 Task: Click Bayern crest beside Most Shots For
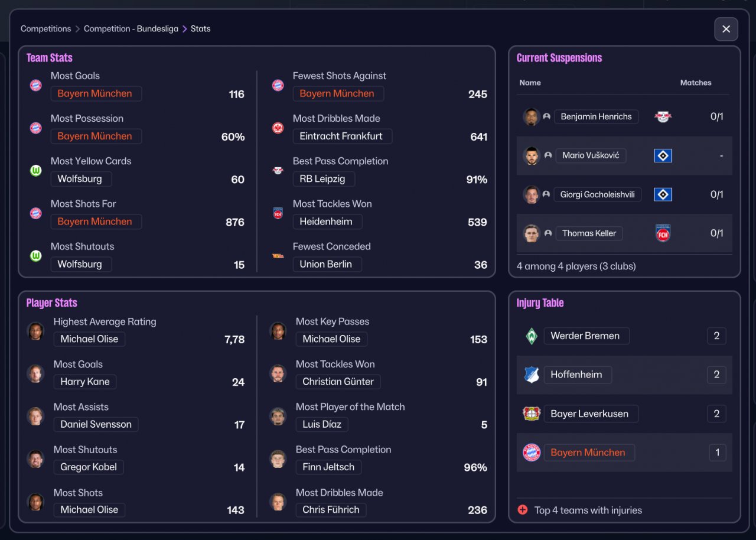36,213
